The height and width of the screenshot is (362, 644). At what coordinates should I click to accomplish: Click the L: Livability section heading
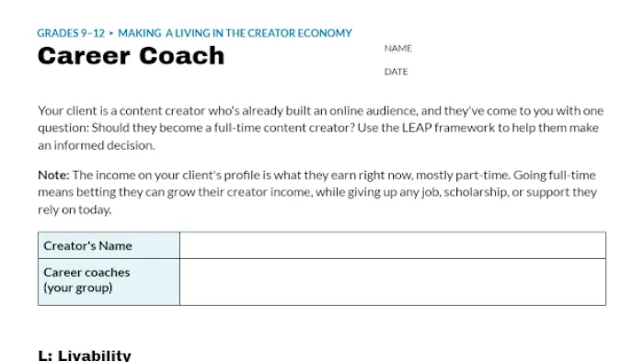click(85, 356)
